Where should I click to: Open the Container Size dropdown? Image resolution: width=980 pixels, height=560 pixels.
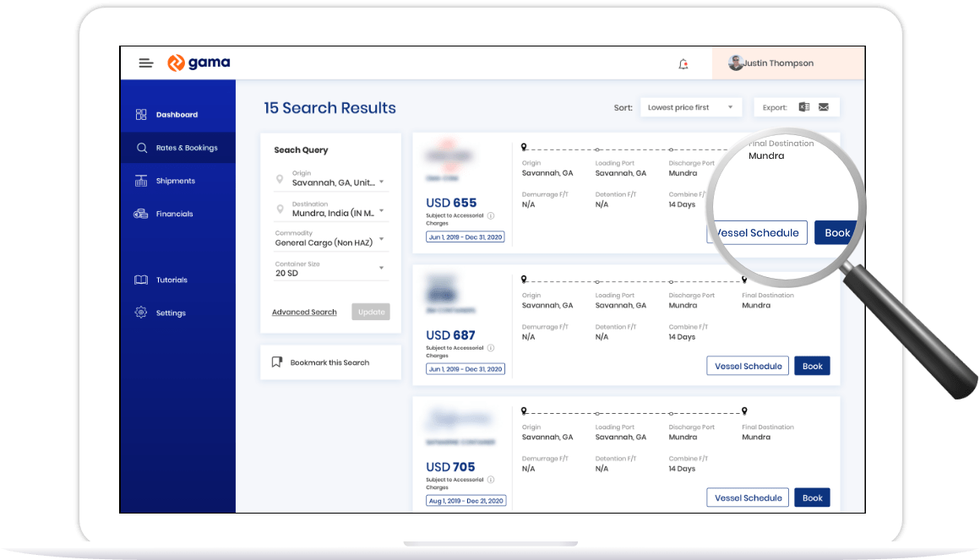[382, 269]
